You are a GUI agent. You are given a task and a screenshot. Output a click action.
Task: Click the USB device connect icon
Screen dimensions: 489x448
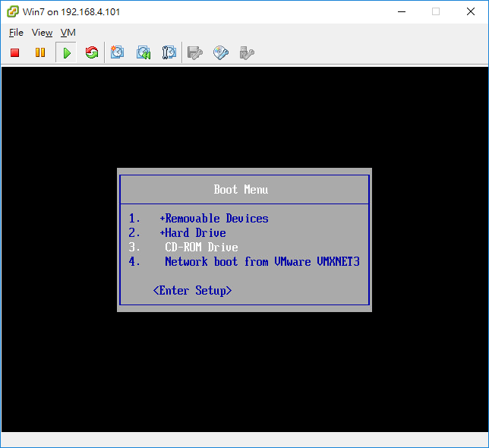pos(247,52)
